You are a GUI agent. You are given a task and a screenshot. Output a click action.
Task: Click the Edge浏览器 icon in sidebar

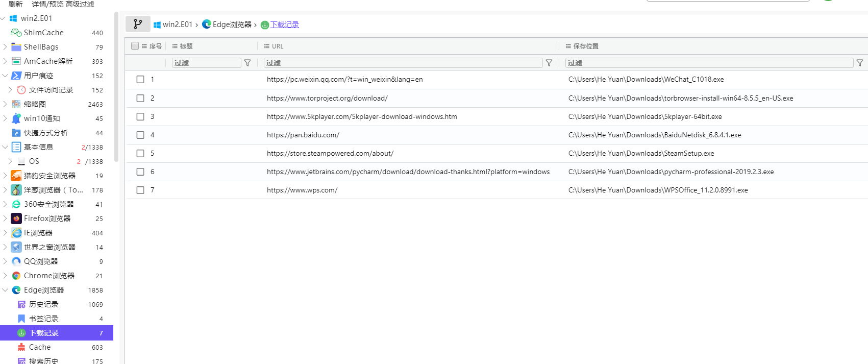point(16,290)
